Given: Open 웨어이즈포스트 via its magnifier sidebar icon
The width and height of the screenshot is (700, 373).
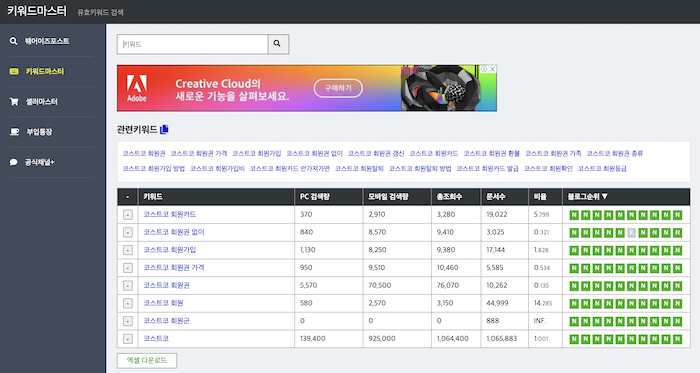Looking at the screenshot, I should click(x=13, y=41).
